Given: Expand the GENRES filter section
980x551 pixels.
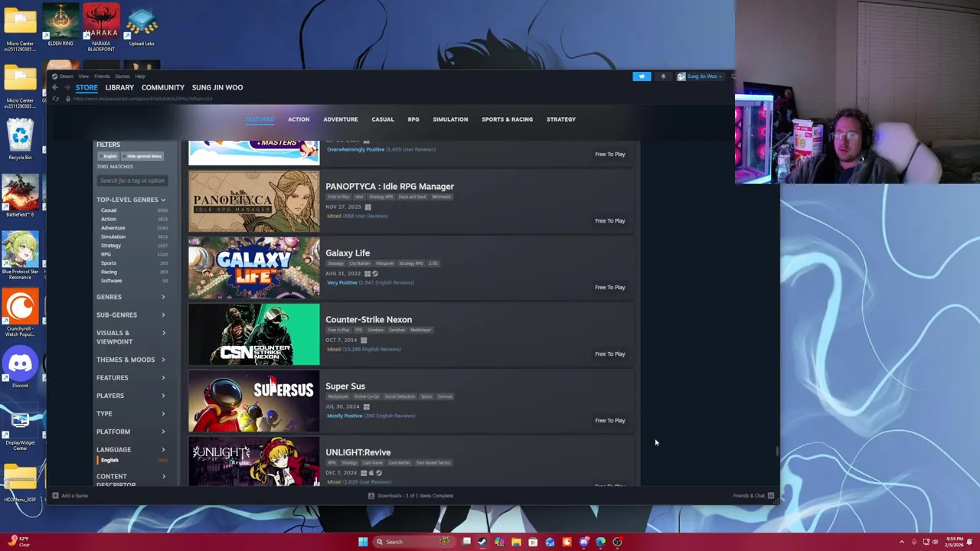Looking at the screenshot, I should pos(131,297).
